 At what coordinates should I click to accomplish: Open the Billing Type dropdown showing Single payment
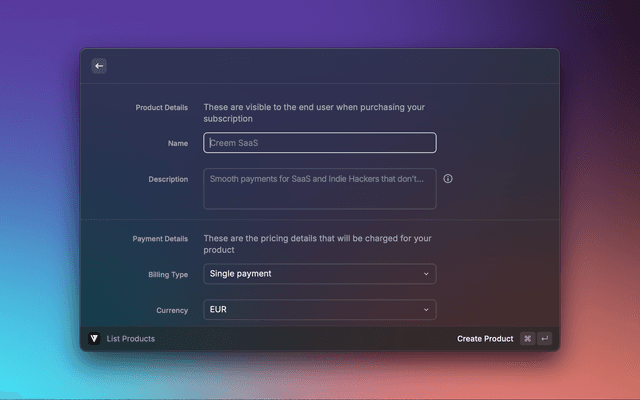pyautogui.click(x=319, y=274)
